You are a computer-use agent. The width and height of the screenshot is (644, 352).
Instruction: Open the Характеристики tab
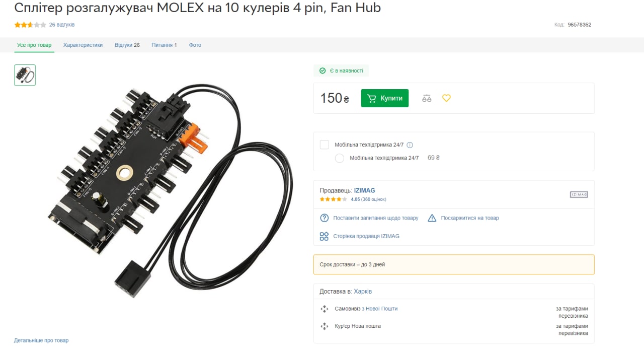[83, 45]
